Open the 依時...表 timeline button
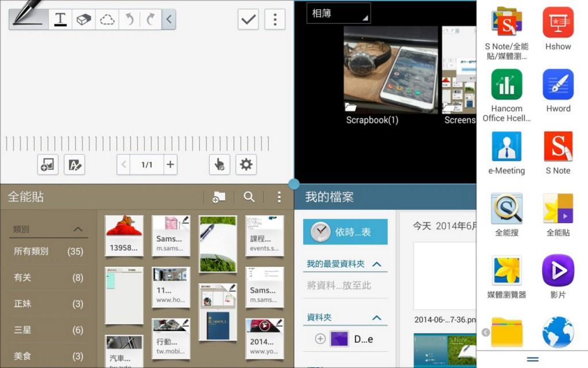Screen dimensions: 588x368 pyautogui.click(x=345, y=232)
